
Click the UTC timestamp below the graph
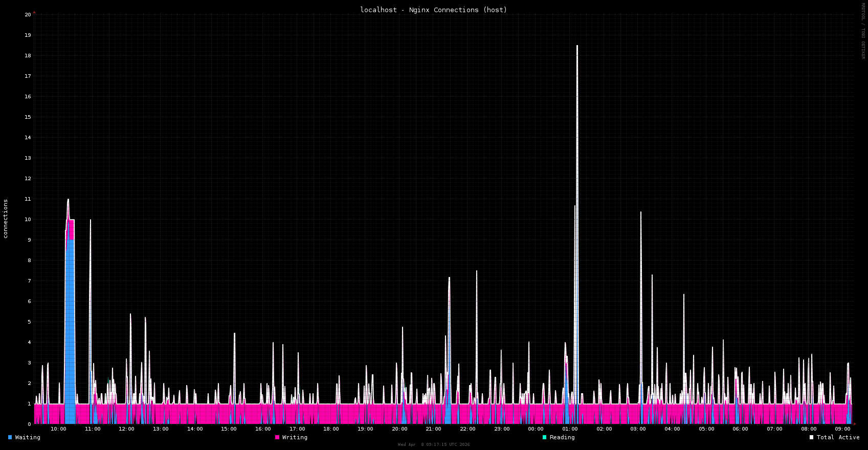point(433,444)
